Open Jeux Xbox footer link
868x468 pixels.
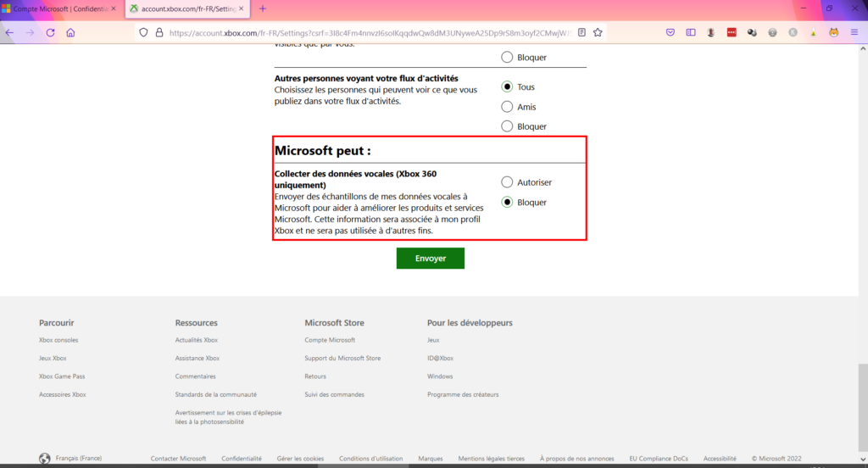(x=53, y=359)
